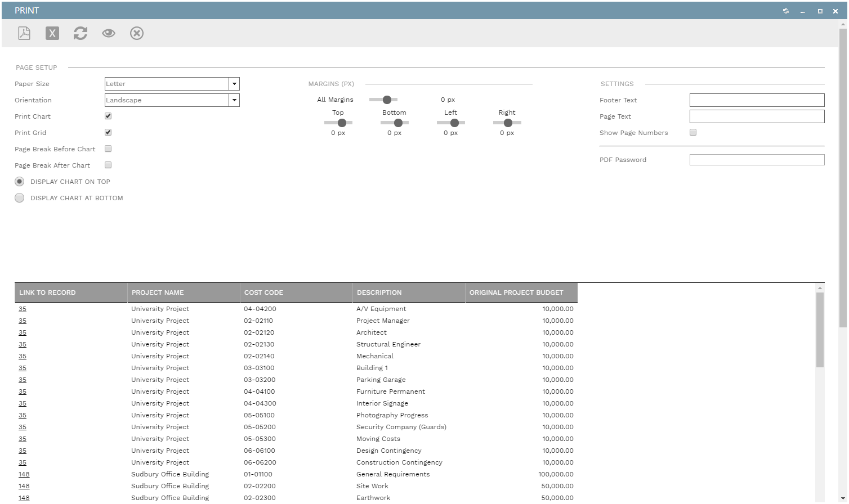Image resolution: width=849 pixels, height=504 pixels.
Task: Export the report as PDF
Action: click(x=24, y=33)
